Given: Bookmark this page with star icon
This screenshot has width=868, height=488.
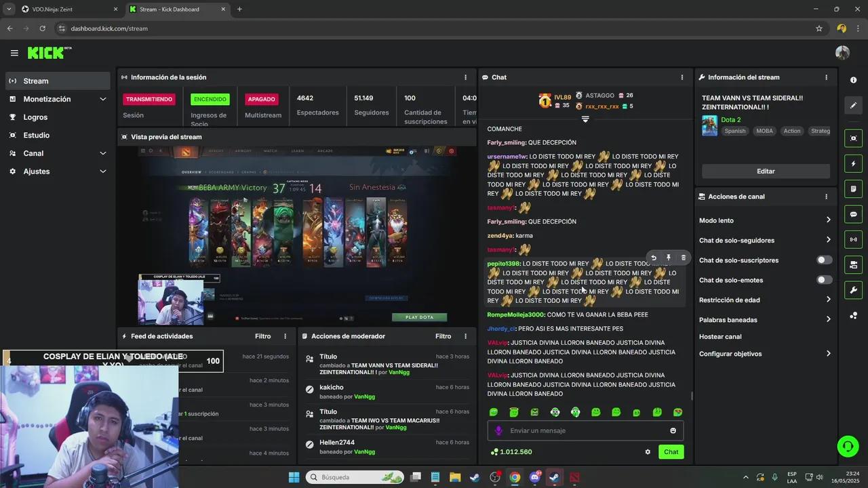Looking at the screenshot, I should [819, 28].
